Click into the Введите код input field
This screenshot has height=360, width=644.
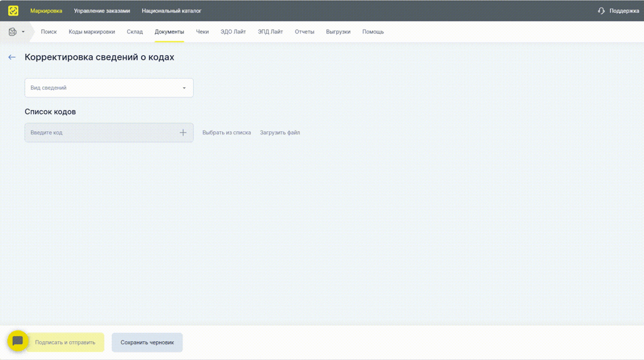(101, 133)
